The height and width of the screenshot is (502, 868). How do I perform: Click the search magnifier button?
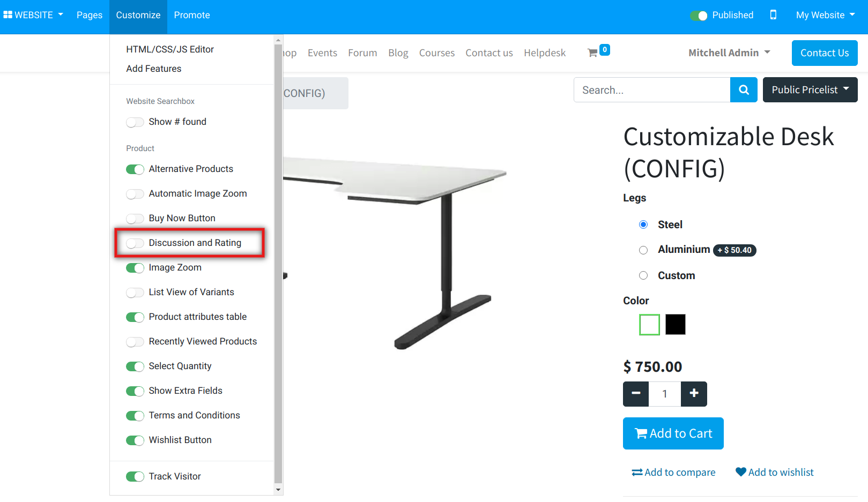pos(744,90)
